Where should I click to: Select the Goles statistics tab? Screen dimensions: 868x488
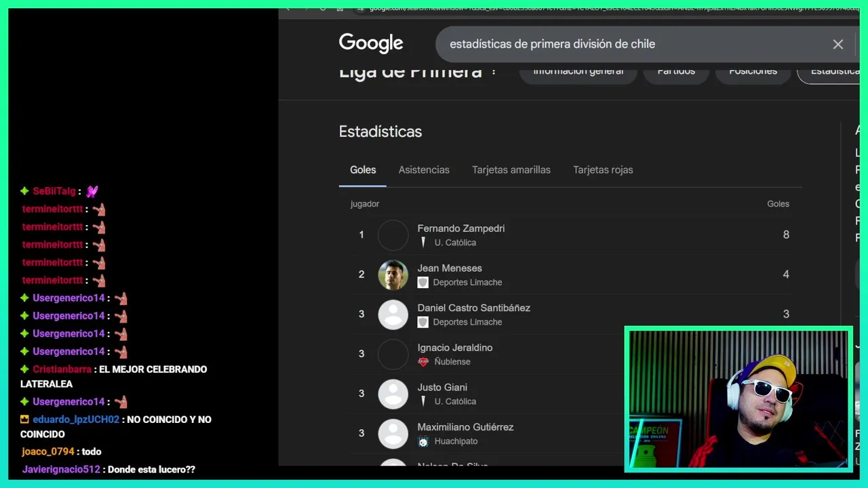coord(363,170)
